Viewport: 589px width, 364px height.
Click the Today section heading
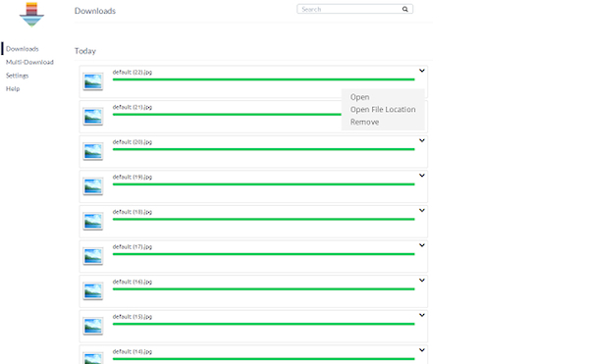(85, 51)
